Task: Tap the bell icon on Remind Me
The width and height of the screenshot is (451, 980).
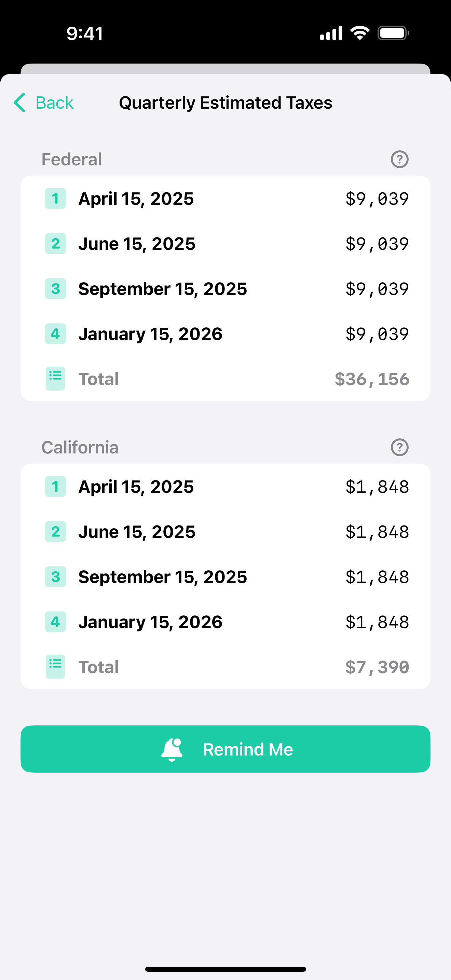Action: pyautogui.click(x=172, y=749)
